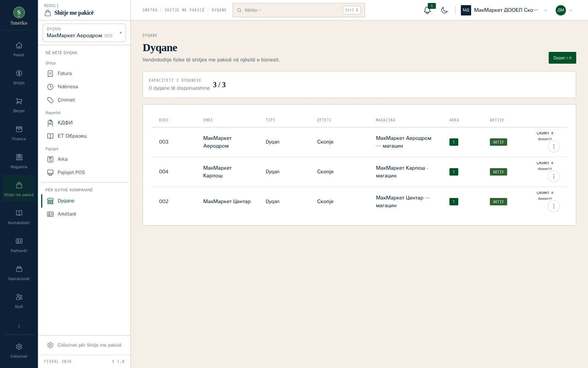Open the Magazina warehouse module

coord(19,161)
